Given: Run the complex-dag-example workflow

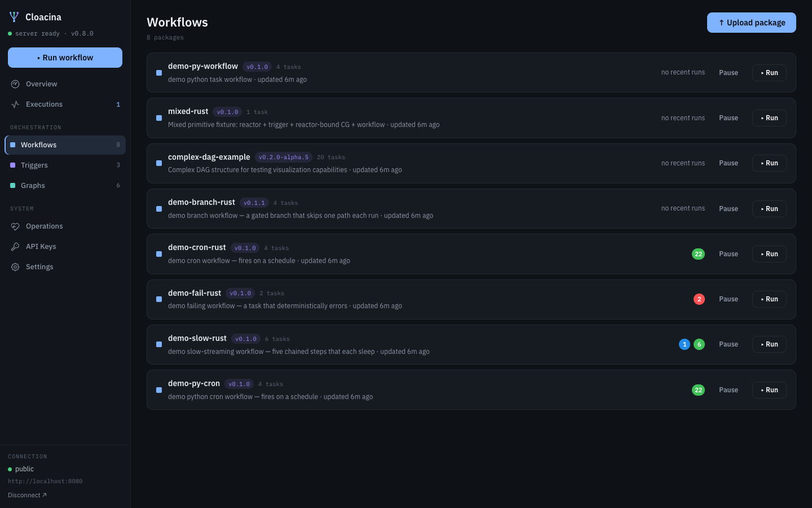Looking at the screenshot, I should tap(769, 163).
